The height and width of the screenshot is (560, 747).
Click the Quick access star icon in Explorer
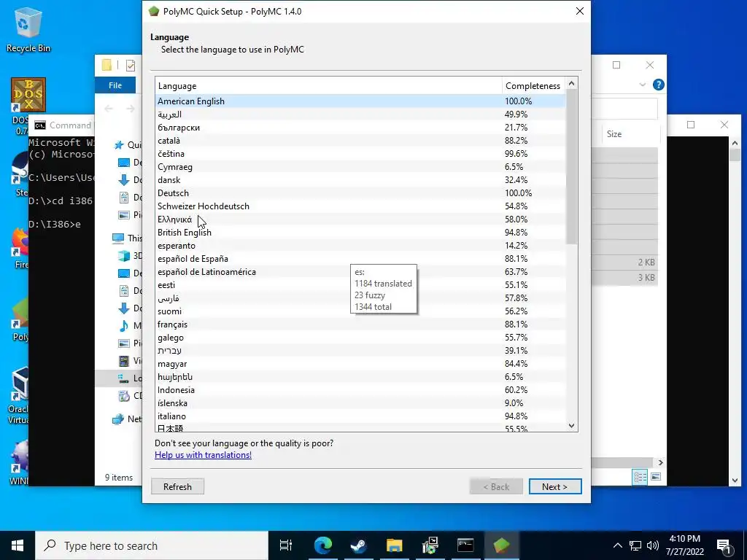click(x=119, y=145)
